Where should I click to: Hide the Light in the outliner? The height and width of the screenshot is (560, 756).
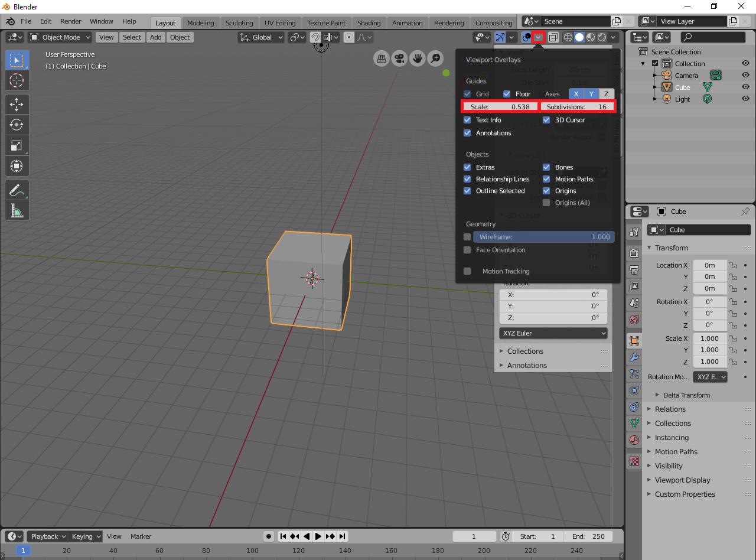[x=746, y=99]
